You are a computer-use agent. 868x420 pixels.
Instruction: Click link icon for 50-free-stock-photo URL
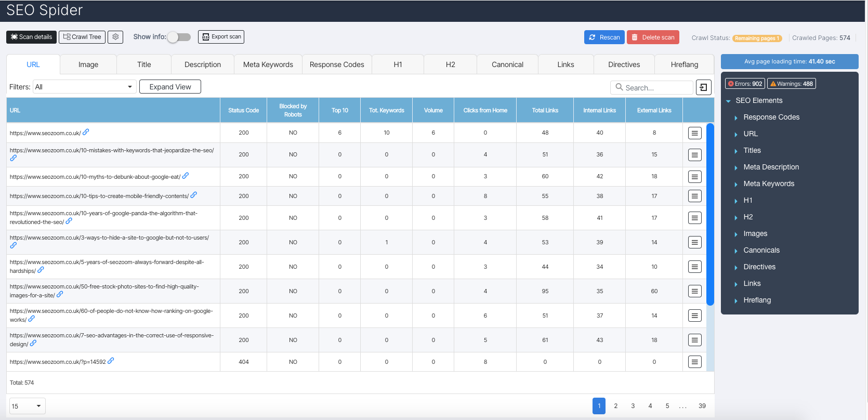coord(60,294)
